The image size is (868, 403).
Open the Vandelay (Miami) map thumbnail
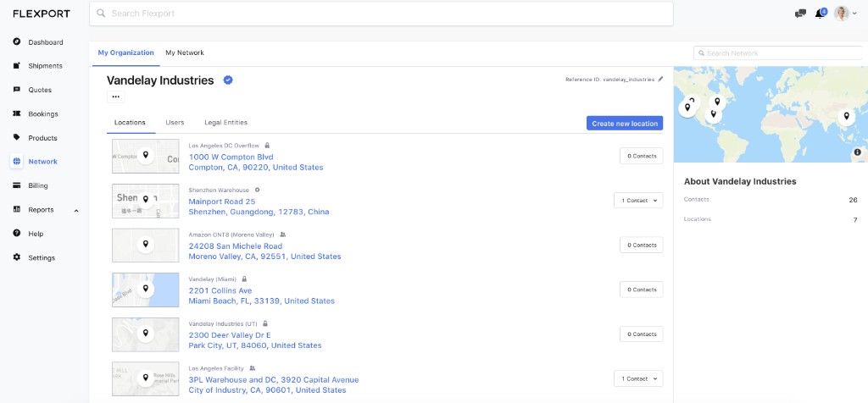pos(146,290)
